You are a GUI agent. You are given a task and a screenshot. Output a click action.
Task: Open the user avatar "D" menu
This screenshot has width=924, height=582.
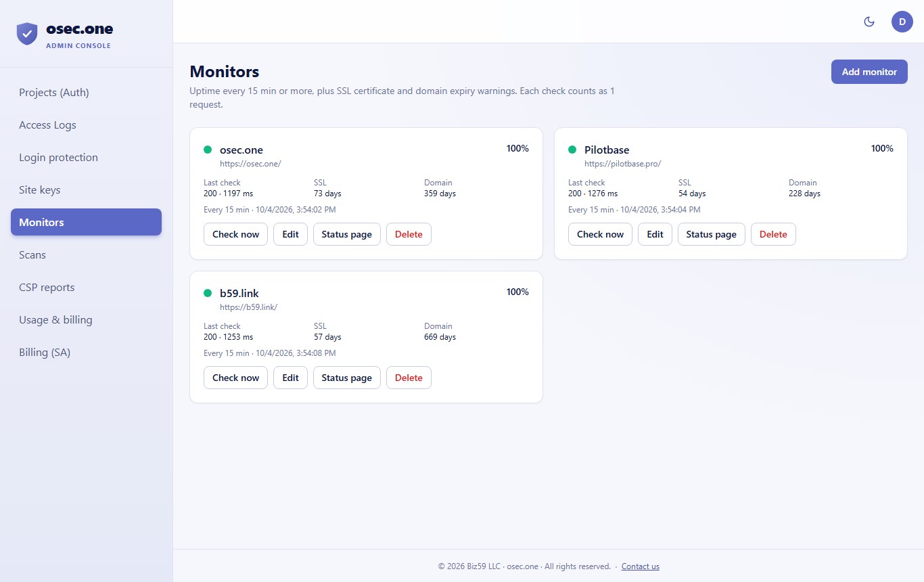click(902, 22)
